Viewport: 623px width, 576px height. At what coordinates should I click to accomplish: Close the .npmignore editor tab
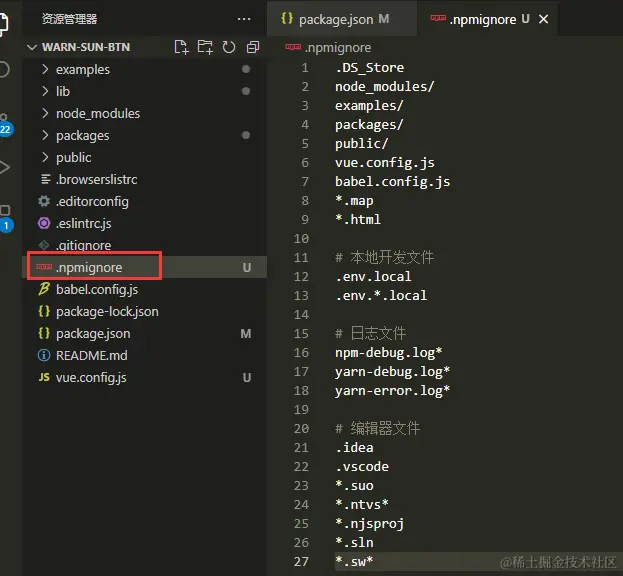pyautogui.click(x=543, y=19)
